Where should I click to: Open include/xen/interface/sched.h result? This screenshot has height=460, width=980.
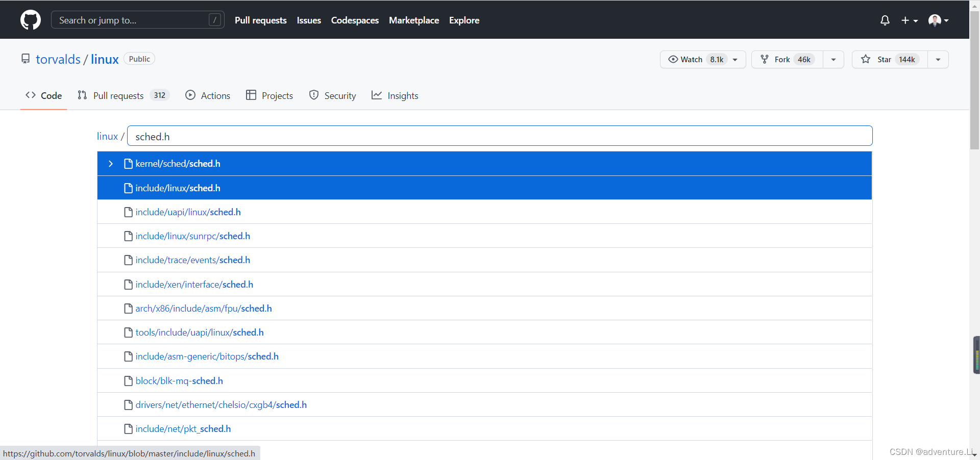point(484,285)
